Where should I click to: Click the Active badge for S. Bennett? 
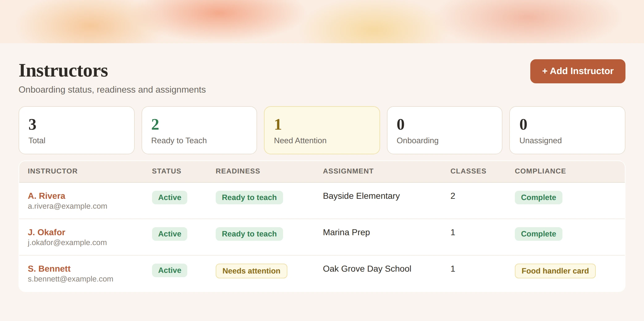[x=170, y=270]
